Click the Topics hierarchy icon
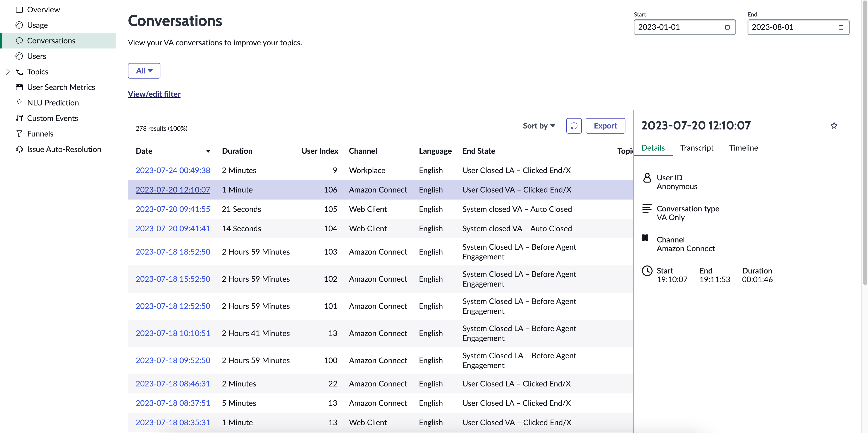The image size is (868, 433). pos(19,72)
